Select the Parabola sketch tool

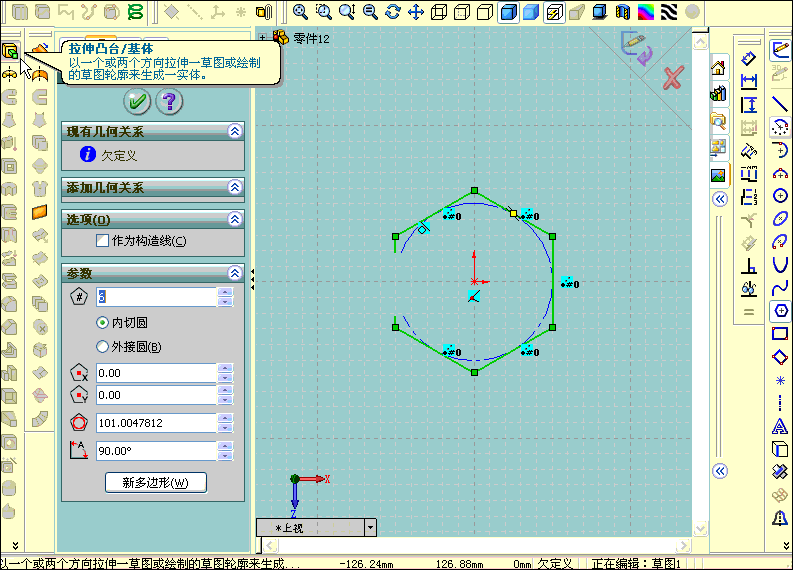[780, 265]
